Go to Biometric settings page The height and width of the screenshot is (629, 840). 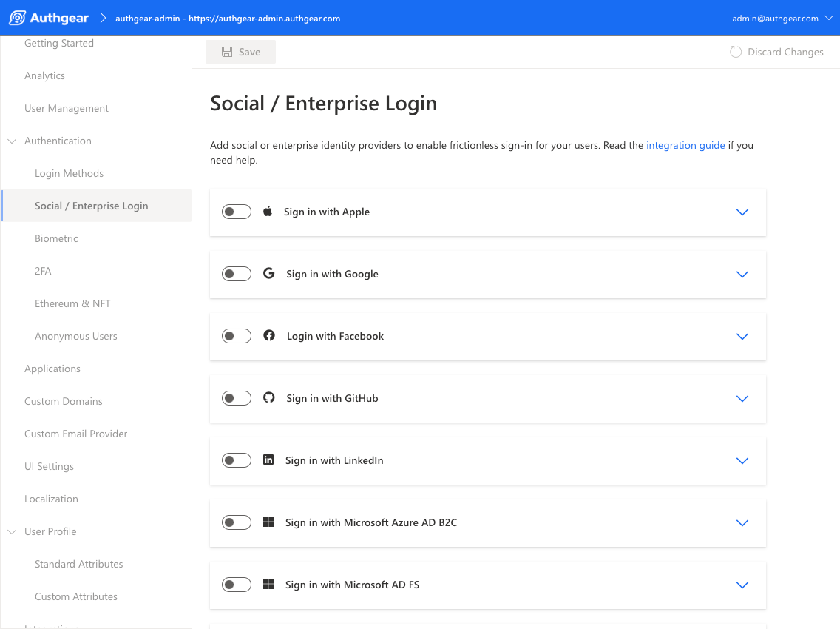(56, 238)
